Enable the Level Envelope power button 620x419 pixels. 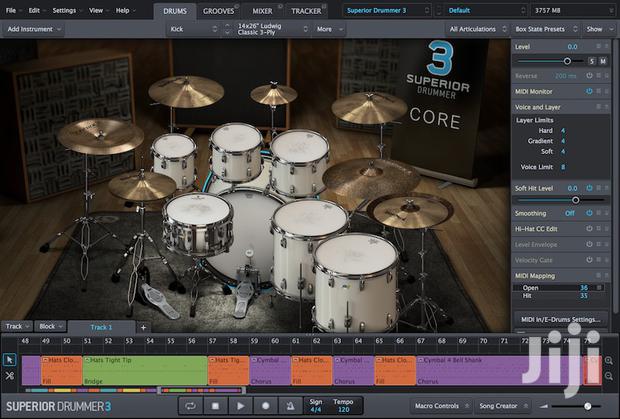(x=589, y=244)
